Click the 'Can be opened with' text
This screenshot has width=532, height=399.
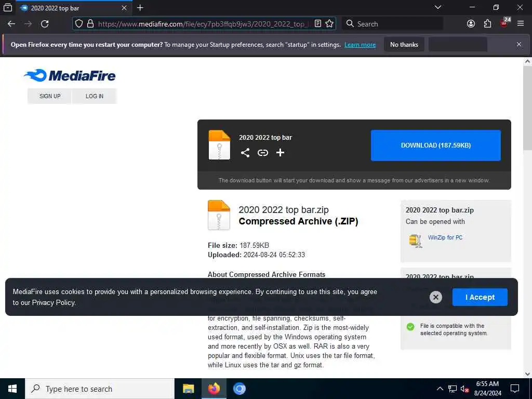coord(435,221)
